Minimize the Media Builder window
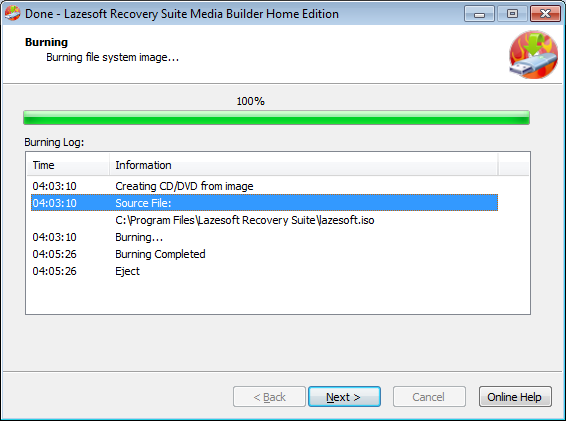Viewport: 566px width, 421px height. point(479,14)
